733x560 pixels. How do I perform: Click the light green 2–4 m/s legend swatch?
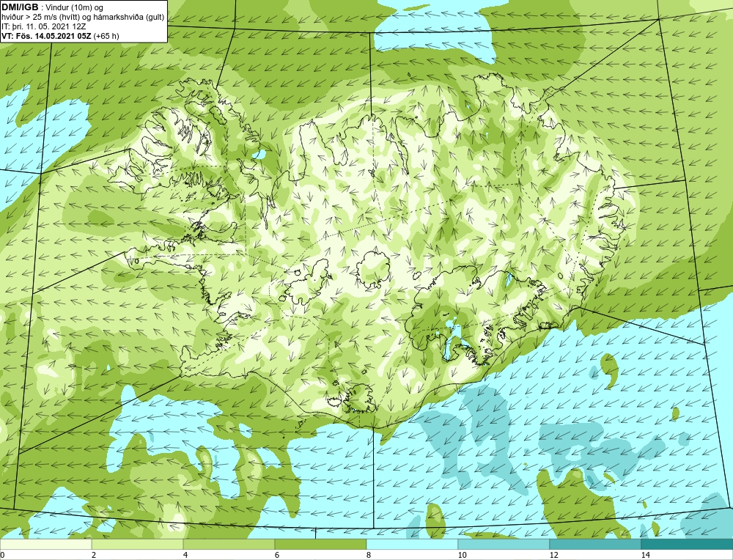point(138,545)
